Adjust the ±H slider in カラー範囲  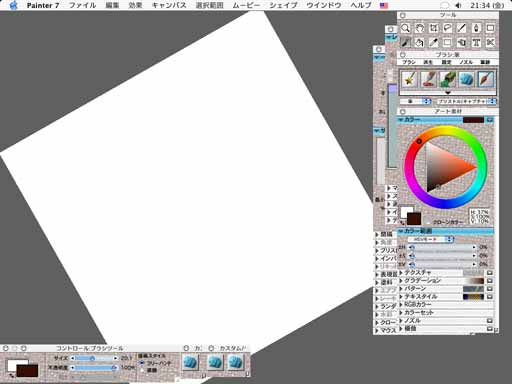(443, 247)
